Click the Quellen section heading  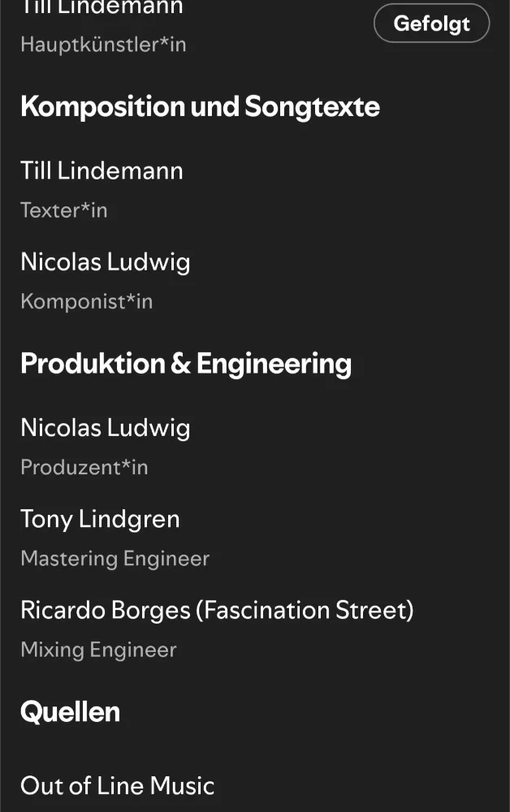click(x=70, y=711)
